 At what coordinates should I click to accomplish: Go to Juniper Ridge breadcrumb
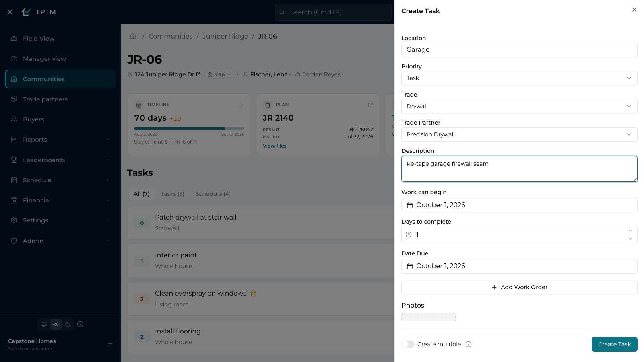point(225,36)
